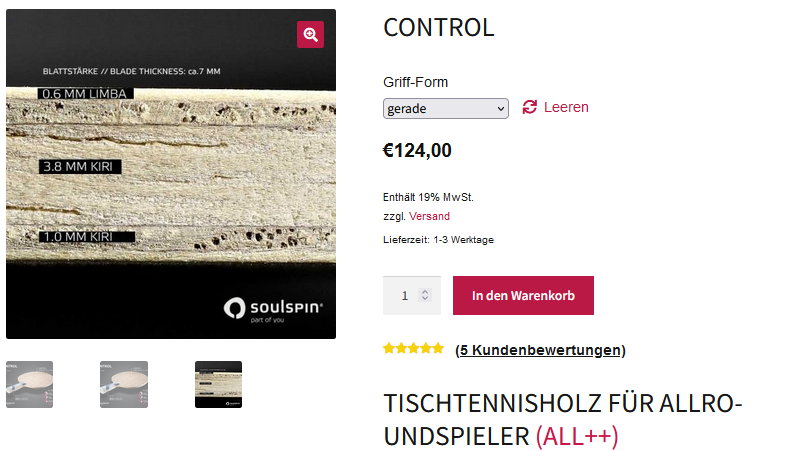Click the main blade cross-section product image
Image resolution: width=789 pixels, height=451 pixels.
click(171, 174)
